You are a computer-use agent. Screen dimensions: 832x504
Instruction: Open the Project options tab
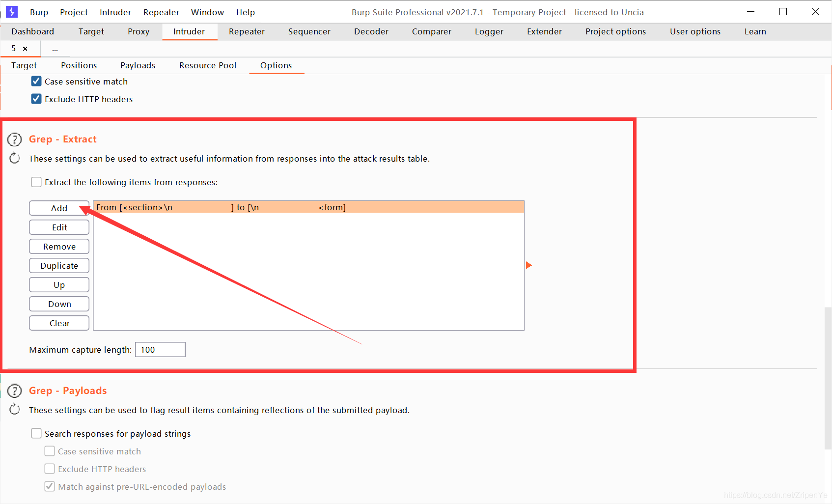616,31
